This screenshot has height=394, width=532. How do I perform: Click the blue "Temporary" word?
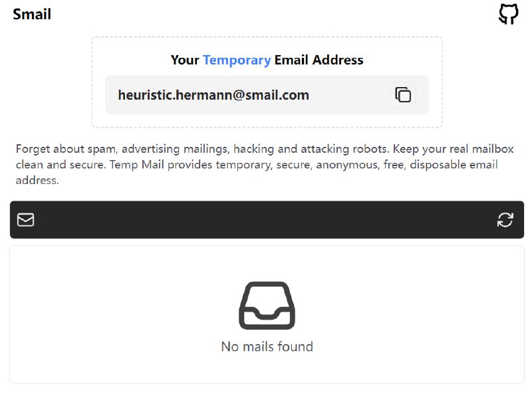click(237, 60)
